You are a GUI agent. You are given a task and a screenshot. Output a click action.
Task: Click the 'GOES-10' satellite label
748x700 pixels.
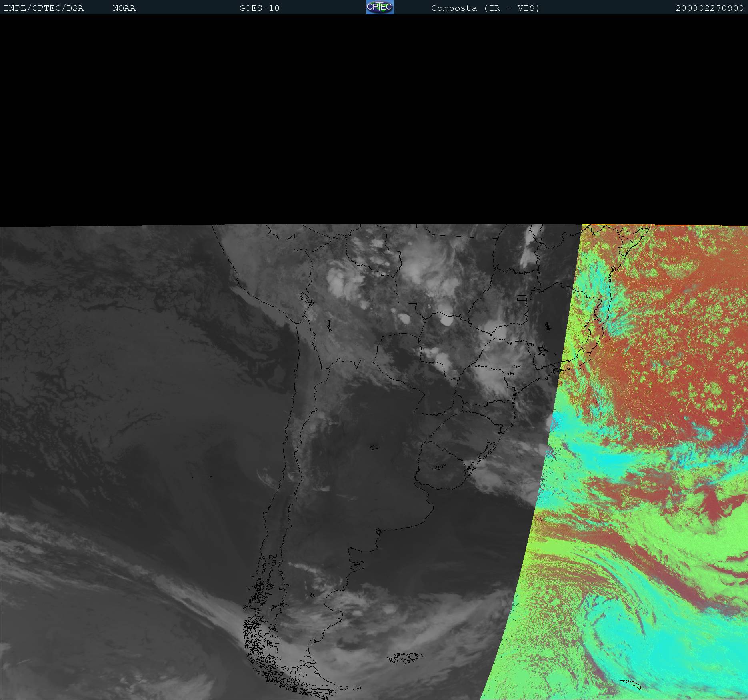coord(259,8)
